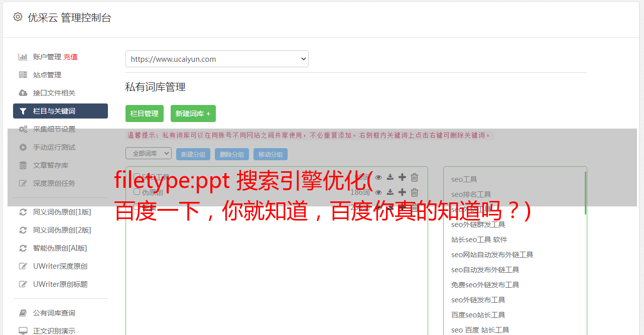Screen dimensions: 644x335
Task: Click the red 充值 link
Action: click(70, 57)
